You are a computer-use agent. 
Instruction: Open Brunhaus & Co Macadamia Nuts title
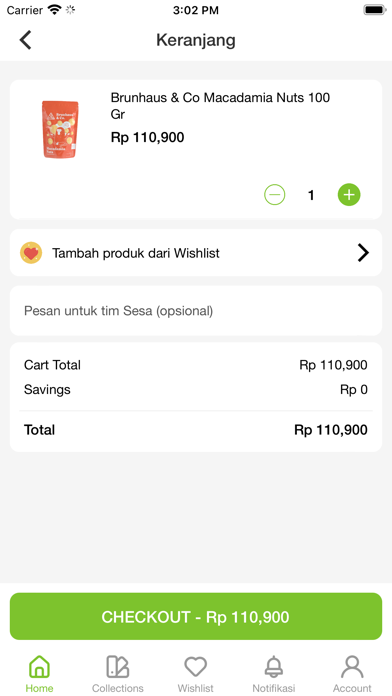pos(220,106)
